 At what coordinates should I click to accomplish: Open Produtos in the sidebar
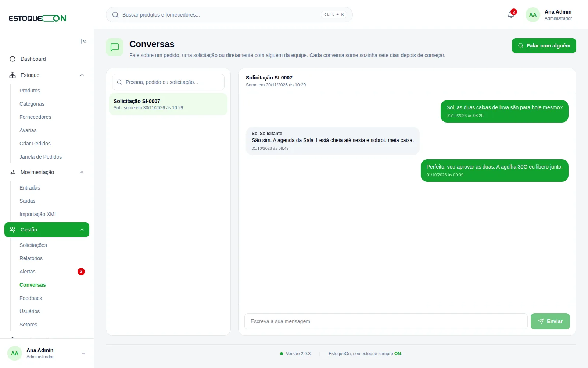30,91
